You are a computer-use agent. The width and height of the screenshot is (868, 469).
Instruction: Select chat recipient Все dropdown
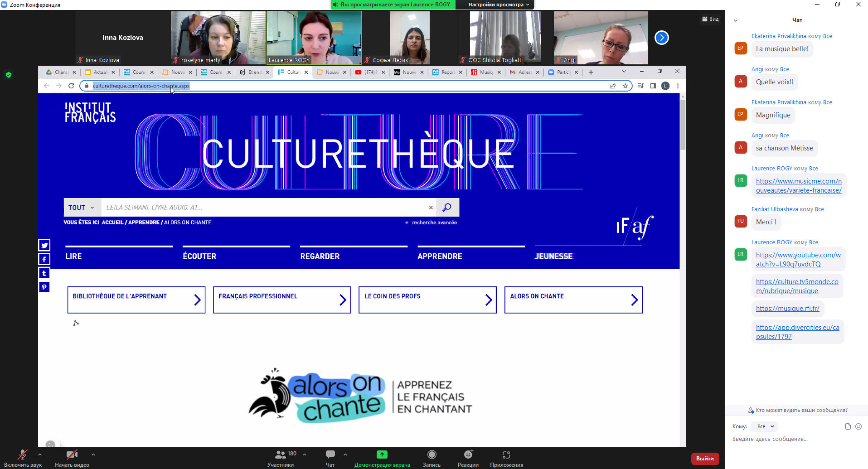(765, 426)
